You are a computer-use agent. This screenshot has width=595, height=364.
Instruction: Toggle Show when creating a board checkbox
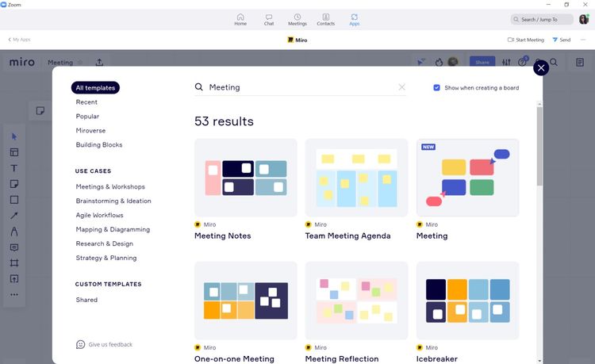(x=436, y=87)
